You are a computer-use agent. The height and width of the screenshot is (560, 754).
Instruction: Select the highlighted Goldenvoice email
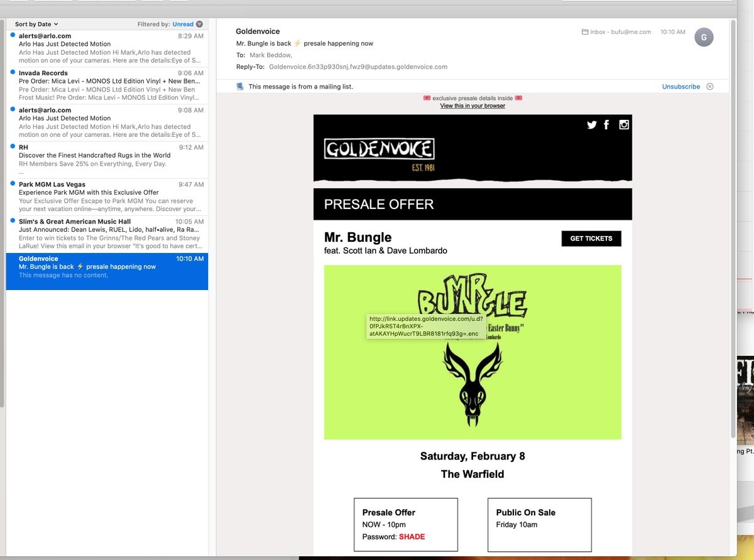click(x=107, y=271)
